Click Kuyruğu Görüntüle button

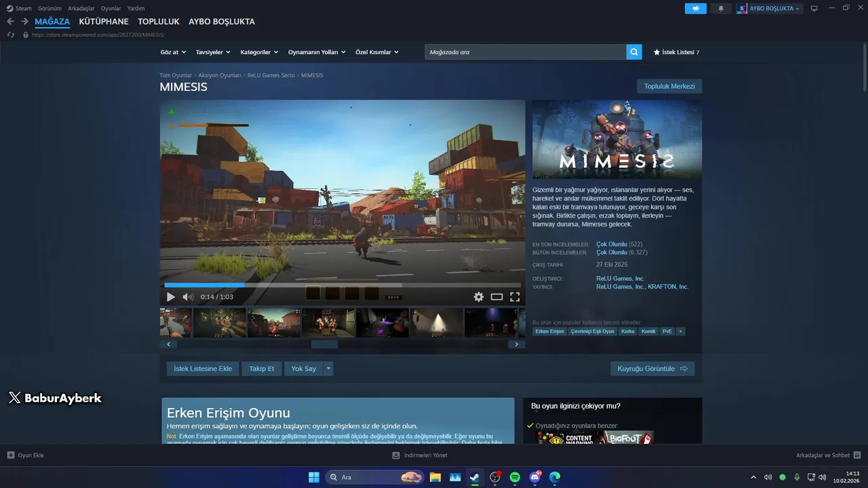[652, 369]
